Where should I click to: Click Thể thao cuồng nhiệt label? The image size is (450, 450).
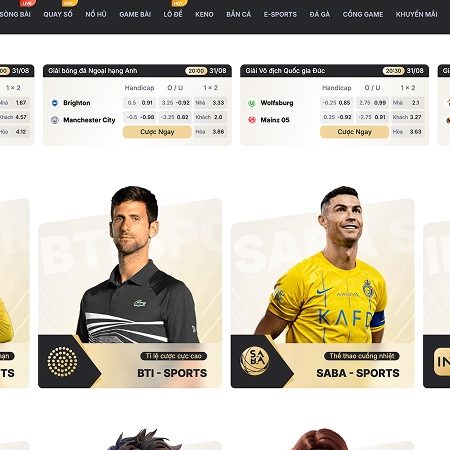362,356
